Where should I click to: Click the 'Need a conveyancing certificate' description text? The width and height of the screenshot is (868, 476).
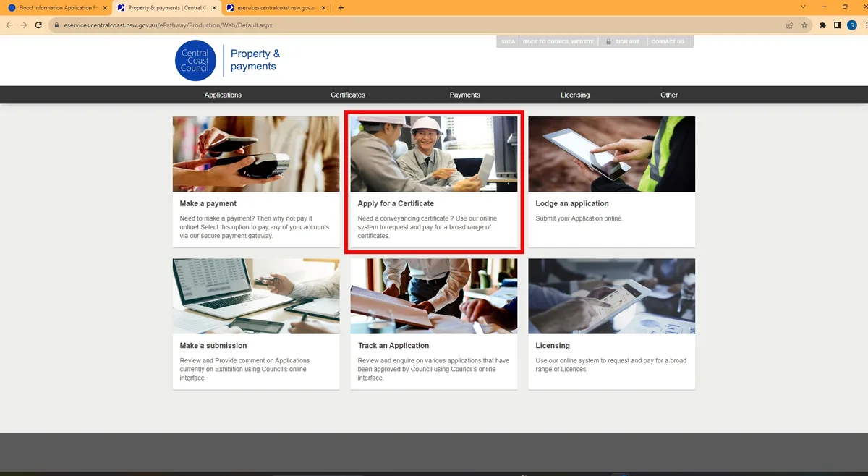427,227
